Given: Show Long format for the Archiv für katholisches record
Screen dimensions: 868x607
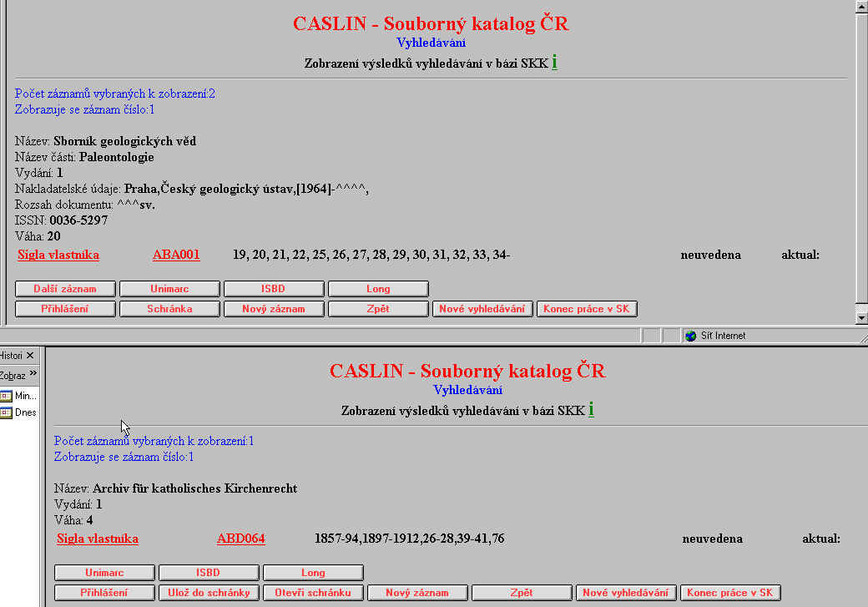Looking at the screenshot, I should (x=313, y=573).
